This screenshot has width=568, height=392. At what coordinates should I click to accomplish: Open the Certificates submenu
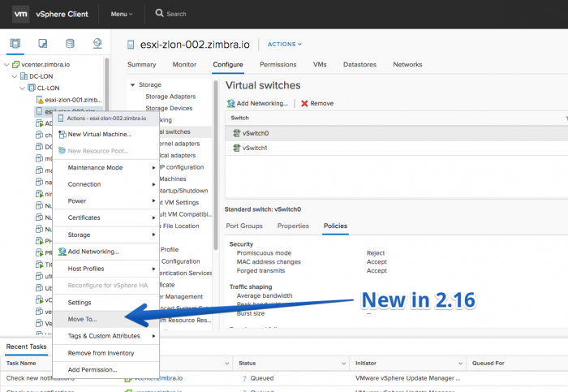click(105, 218)
